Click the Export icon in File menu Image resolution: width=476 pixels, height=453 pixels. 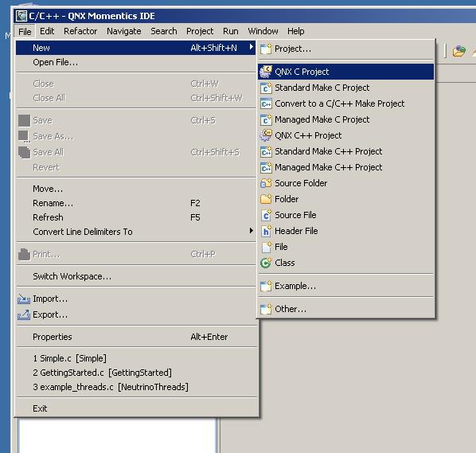coord(24,315)
